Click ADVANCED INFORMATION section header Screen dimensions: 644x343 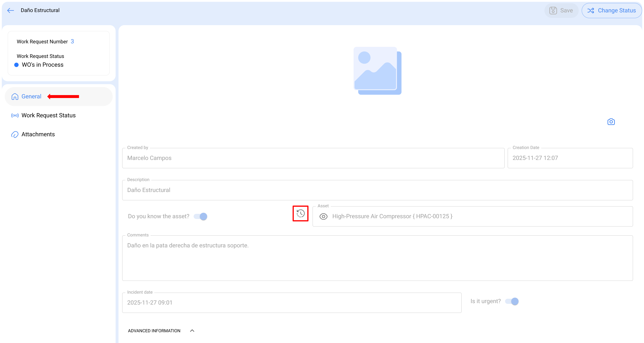(x=154, y=330)
